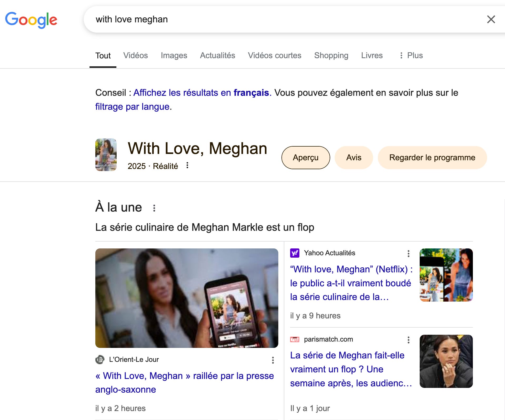Open the three-dot menu for Yahoo Actualités article
Image resolution: width=505 pixels, height=420 pixels.
pyautogui.click(x=408, y=254)
